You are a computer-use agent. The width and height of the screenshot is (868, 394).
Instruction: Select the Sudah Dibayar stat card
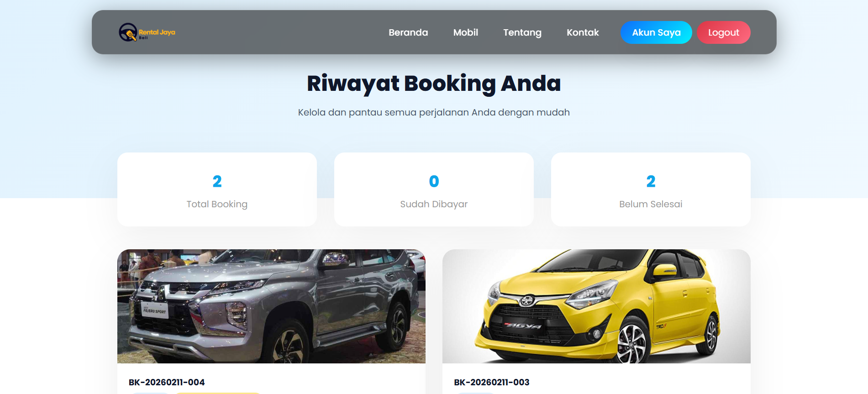coord(434,189)
